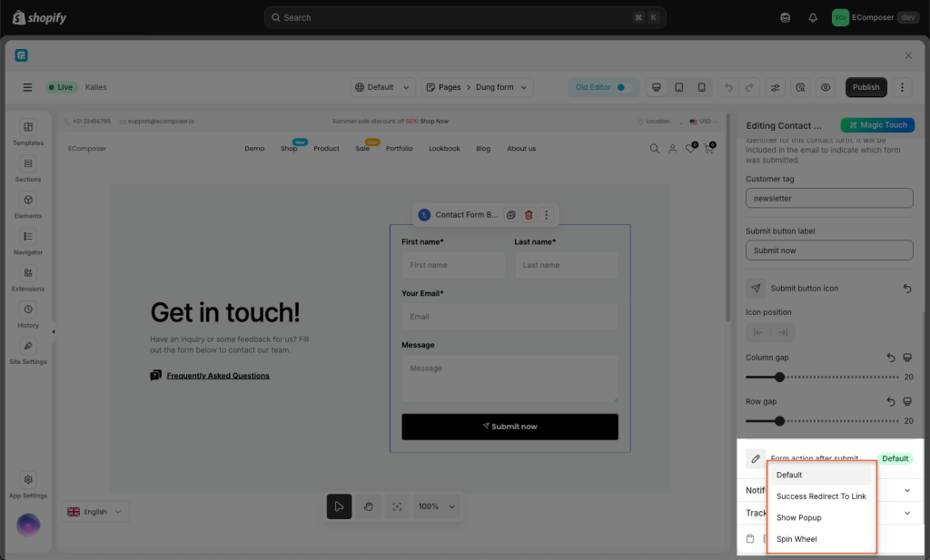Switch to mobile device view
Viewport: 930px width, 560px height.
(701, 87)
